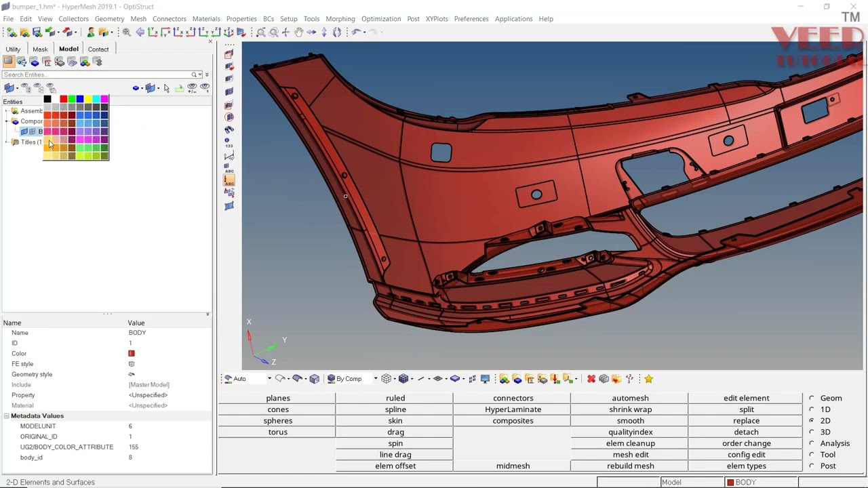Click the user profile person icon
The width and height of the screenshot is (868, 488).
tap(91, 32)
